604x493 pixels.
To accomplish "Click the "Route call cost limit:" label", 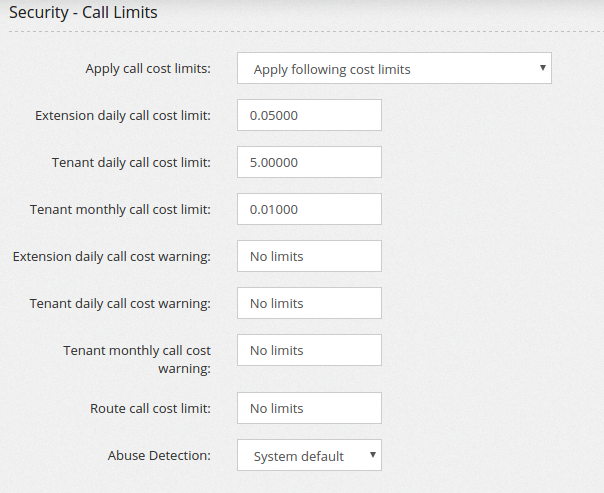I will click(x=150, y=408).
